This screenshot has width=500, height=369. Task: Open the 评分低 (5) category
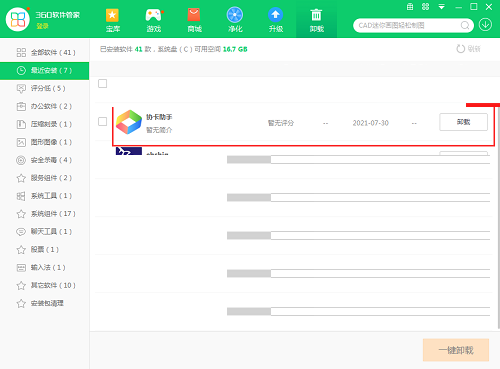45,88
